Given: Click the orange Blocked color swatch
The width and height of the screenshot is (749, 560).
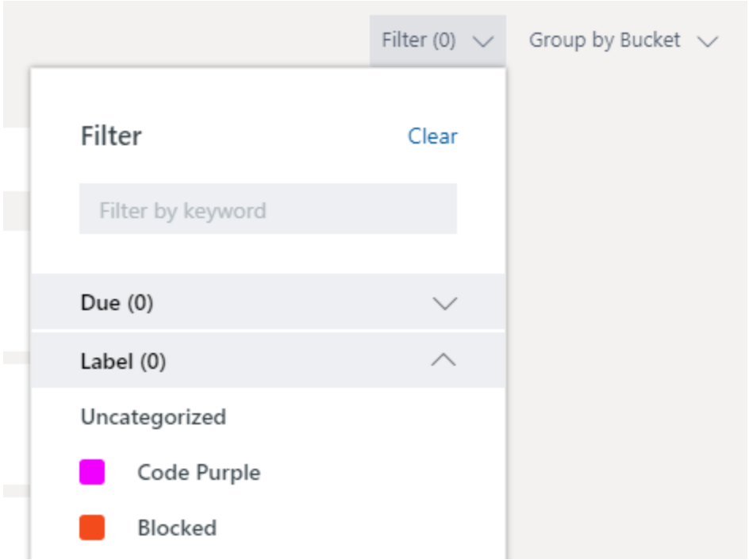Looking at the screenshot, I should [92, 527].
